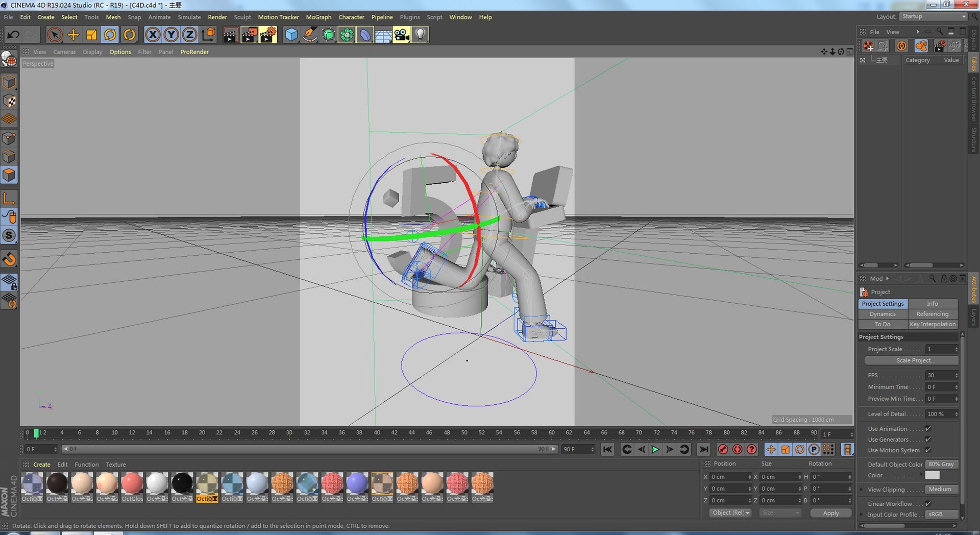Click the Bend deformer icon

(365, 35)
